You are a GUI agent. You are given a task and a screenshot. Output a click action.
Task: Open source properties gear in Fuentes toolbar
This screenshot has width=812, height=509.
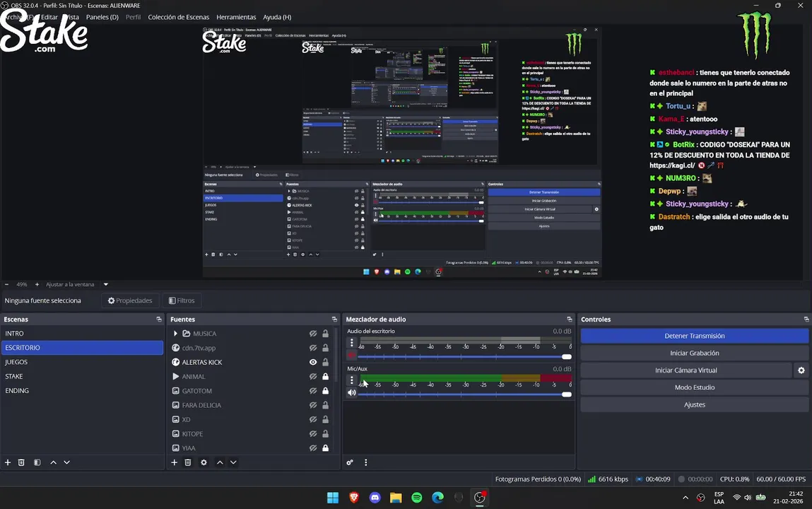(204, 462)
